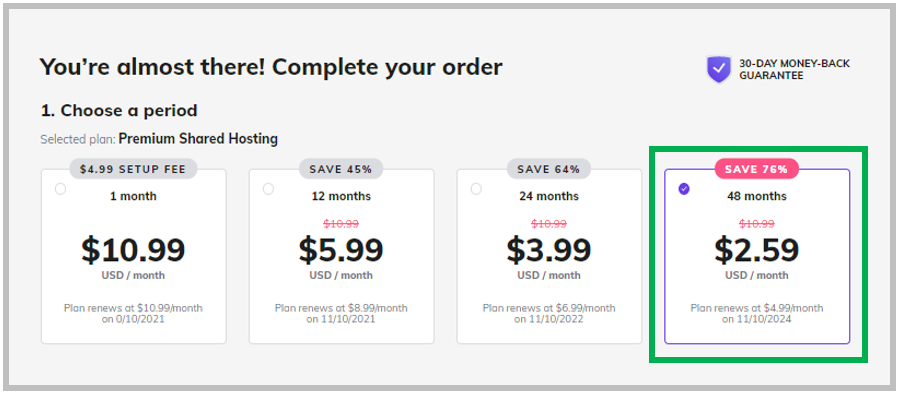Click the purple money-back guarantee shield icon
Viewport: 905px width, 393px height.
719,69
